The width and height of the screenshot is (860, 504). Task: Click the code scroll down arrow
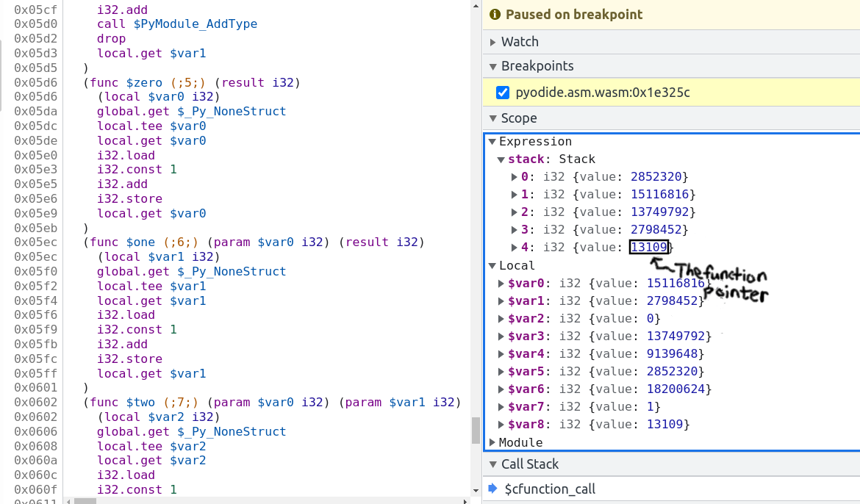(x=476, y=491)
